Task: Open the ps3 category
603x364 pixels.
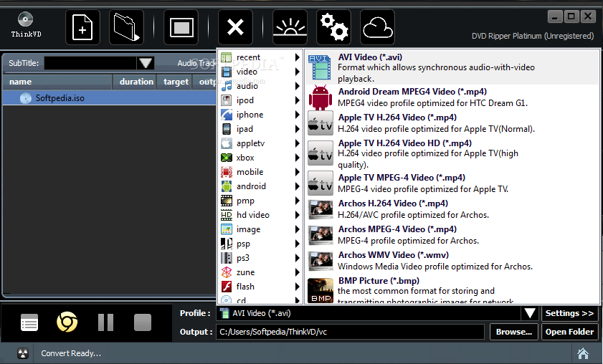Action: coord(260,258)
